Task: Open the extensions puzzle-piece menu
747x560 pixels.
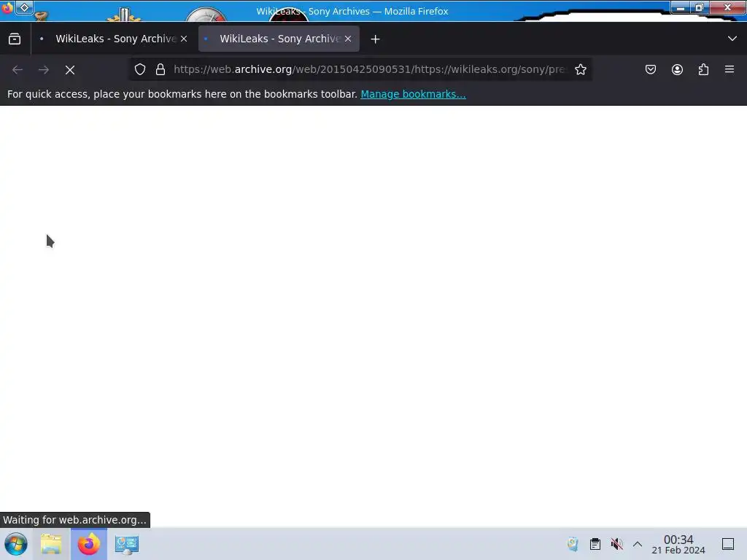Action: tap(703, 69)
